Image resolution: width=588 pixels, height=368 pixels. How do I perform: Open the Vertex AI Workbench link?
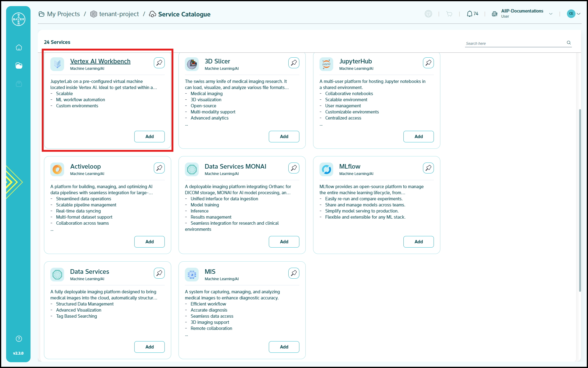(100, 61)
